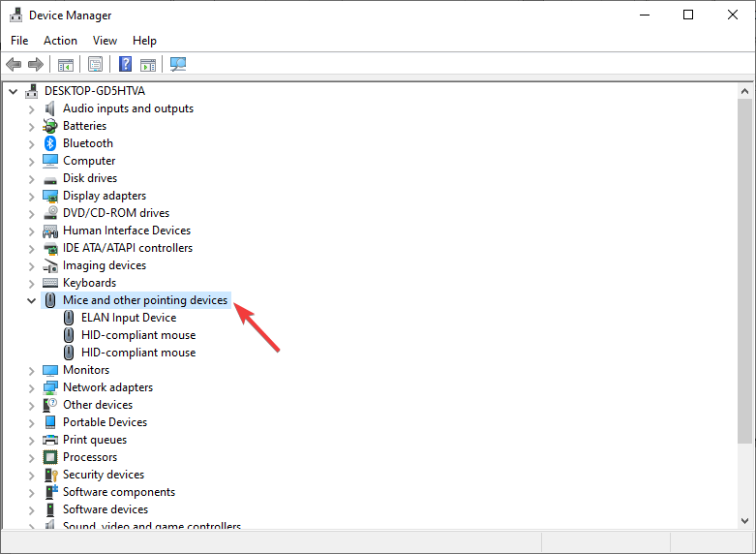Click the blue Help toolbar icon
Screen dimensions: 756x554
pyautogui.click(x=126, y=64)
